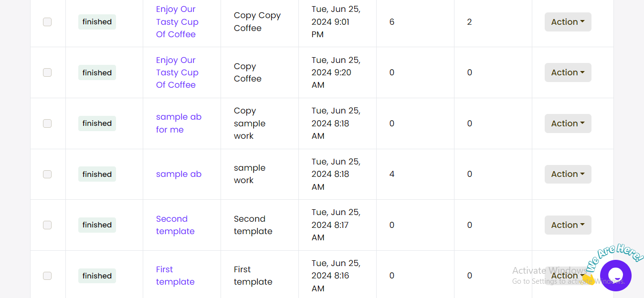Tick checkbox for Copy Copy Coffee row
This screenshot has width=644, height=298.
pos(47,22)
